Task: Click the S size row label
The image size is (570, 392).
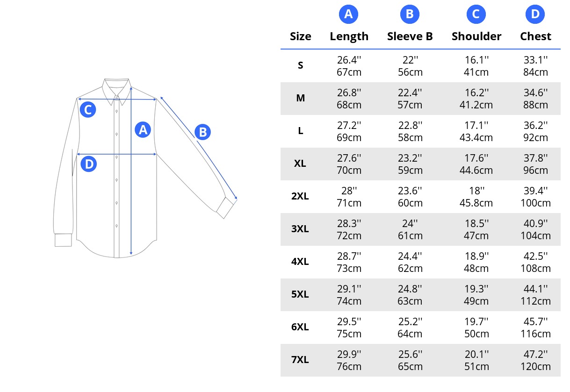Action: [300, 65]
